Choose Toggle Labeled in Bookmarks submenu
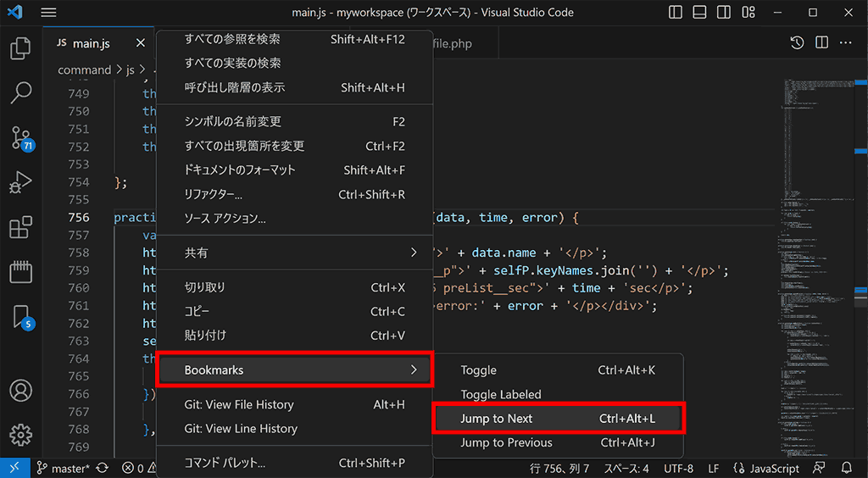 tap(558, 394)
